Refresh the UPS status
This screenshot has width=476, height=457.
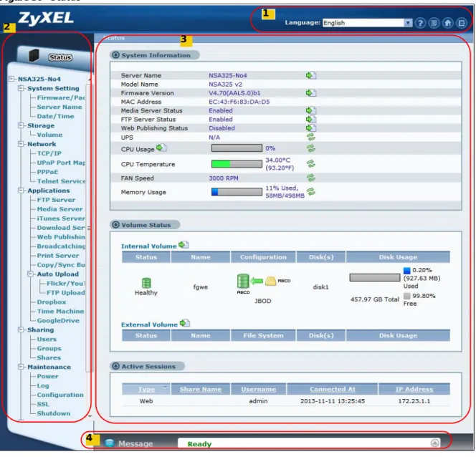pos(311,137)
